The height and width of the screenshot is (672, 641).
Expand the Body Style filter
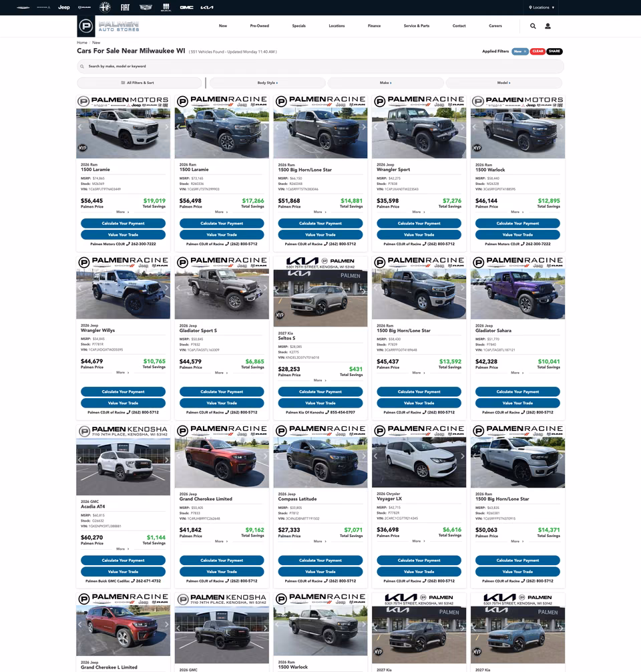267,83
